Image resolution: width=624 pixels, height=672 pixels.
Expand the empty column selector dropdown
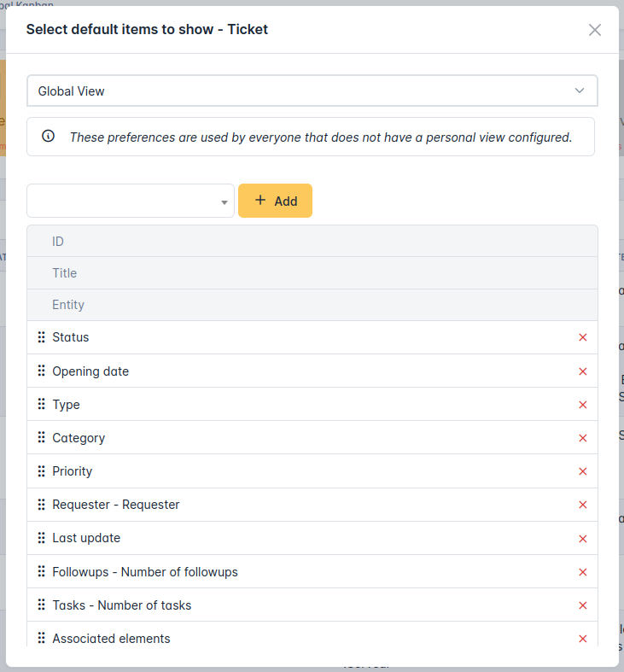point(131,201)
